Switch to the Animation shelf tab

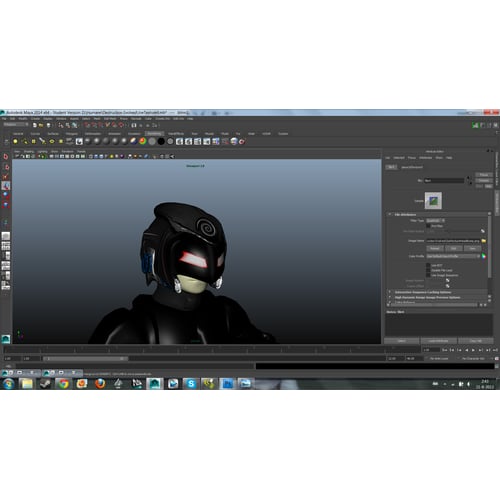114,134
